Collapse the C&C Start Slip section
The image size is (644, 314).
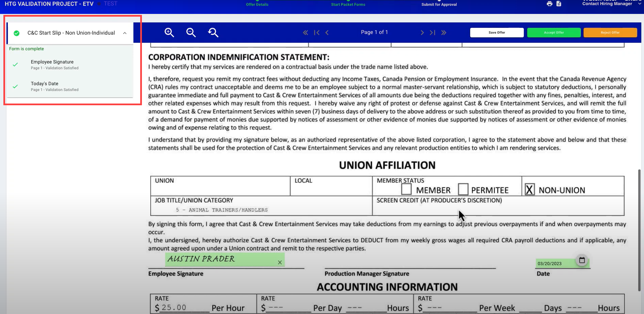125,33
